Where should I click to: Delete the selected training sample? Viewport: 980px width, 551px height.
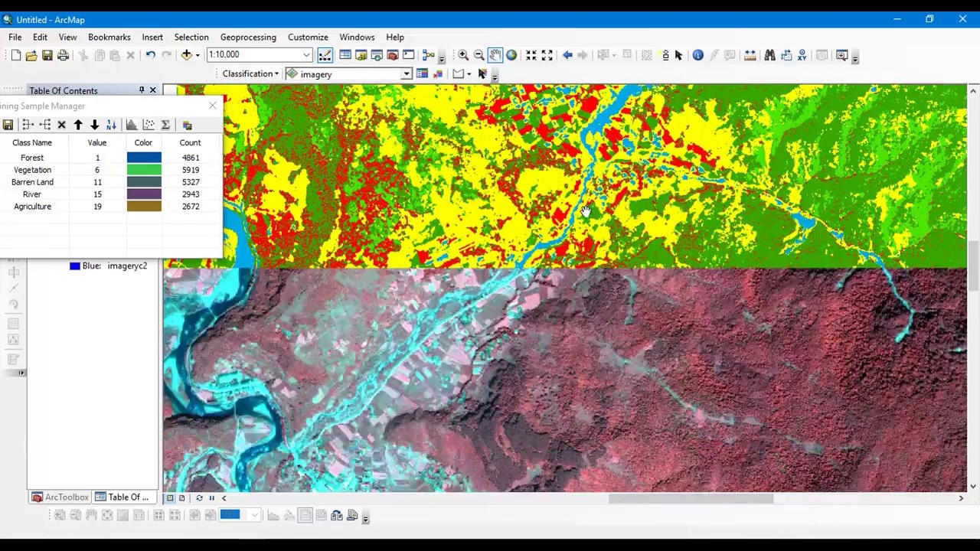coord(62,125)
